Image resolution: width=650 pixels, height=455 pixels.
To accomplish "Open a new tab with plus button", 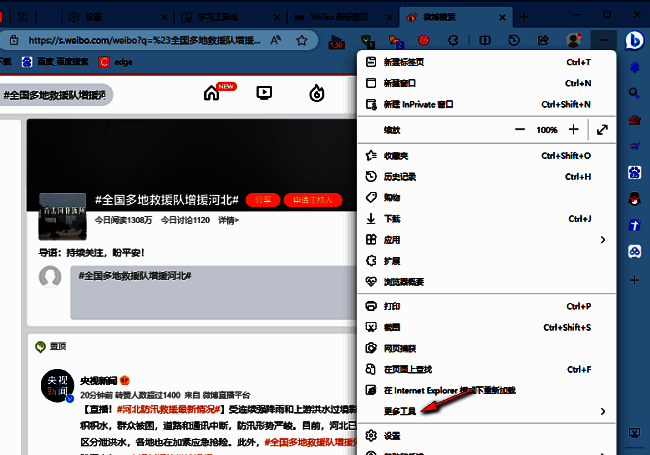I will pos(523,17).
